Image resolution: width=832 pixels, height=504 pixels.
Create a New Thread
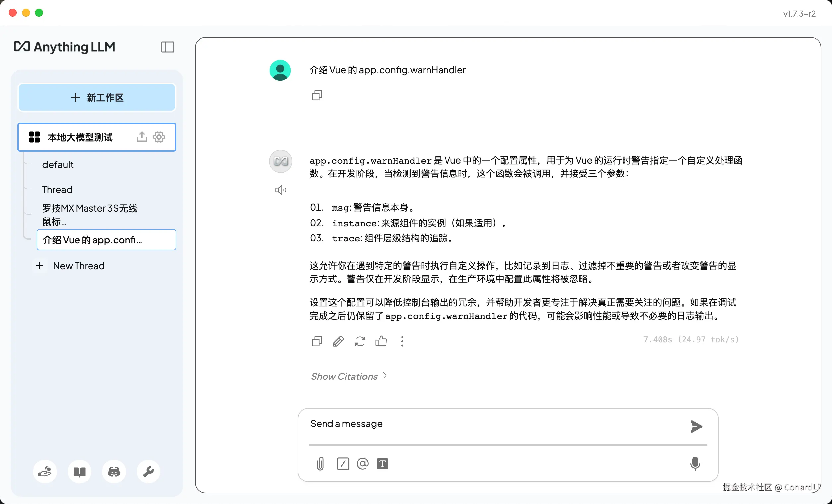point(78,266)
